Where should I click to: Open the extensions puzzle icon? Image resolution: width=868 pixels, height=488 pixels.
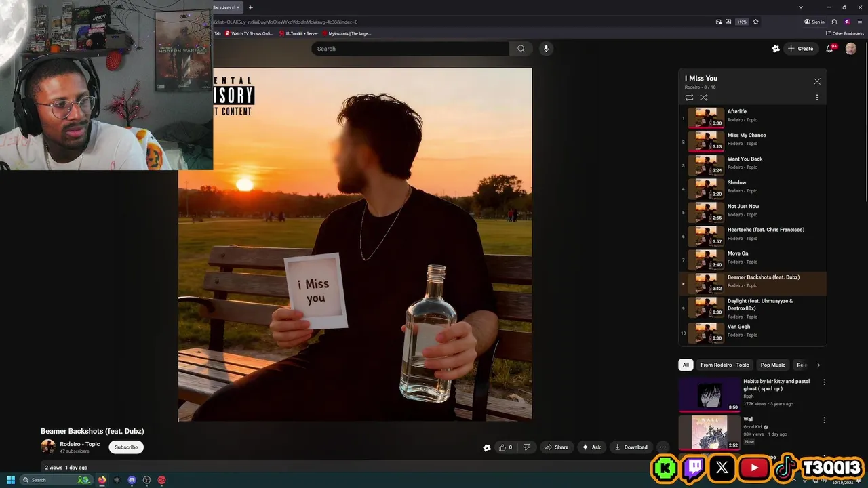[835, 22]
